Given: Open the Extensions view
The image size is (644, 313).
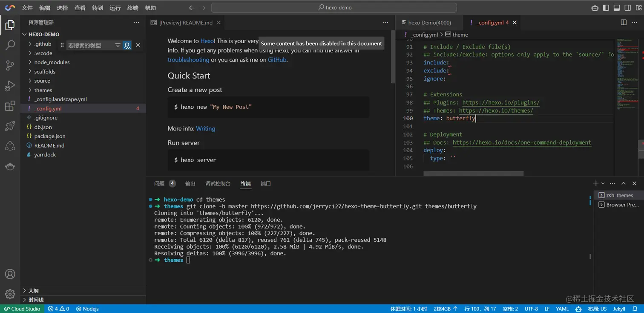Looking at the screenshot, I should (10, 106).
